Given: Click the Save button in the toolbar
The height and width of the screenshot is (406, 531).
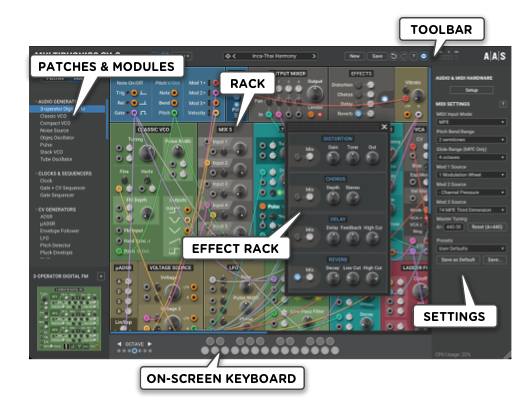Looking at the screenshot, I should click(377, 56).
